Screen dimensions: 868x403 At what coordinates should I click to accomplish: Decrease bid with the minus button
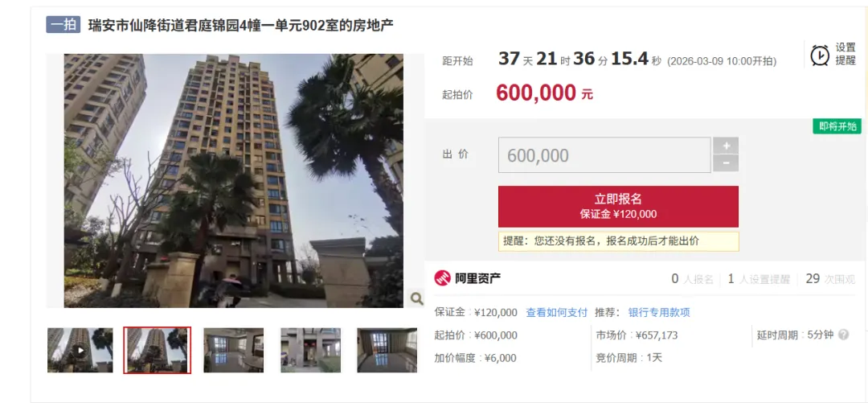(726, 163)
